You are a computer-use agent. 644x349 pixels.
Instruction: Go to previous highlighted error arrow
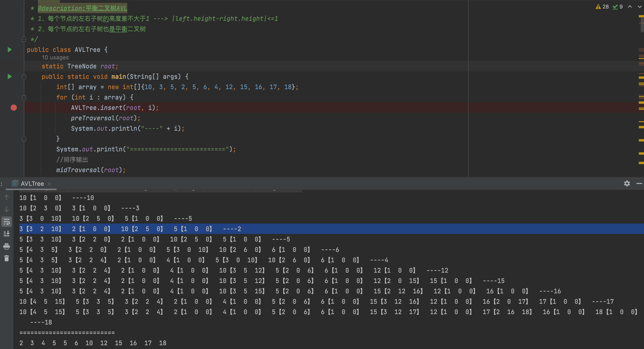(x=630, y=7)
